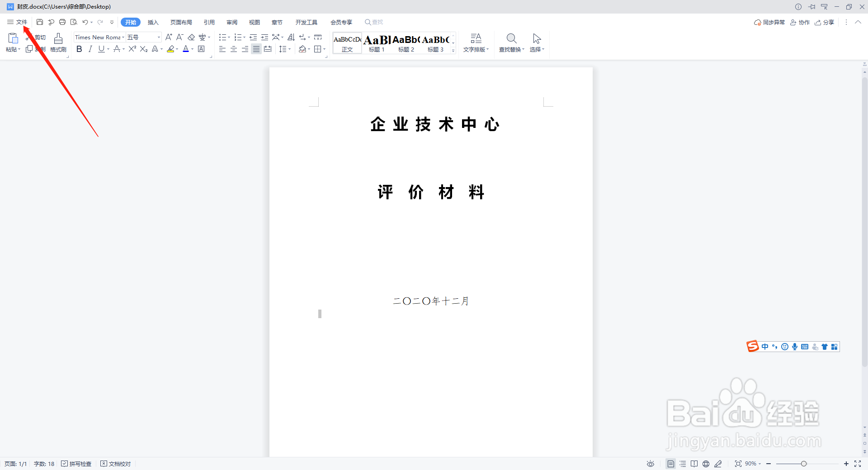Click the yellow text highlight color button
Screen dimensions: 868x470
tap(170, 49)
